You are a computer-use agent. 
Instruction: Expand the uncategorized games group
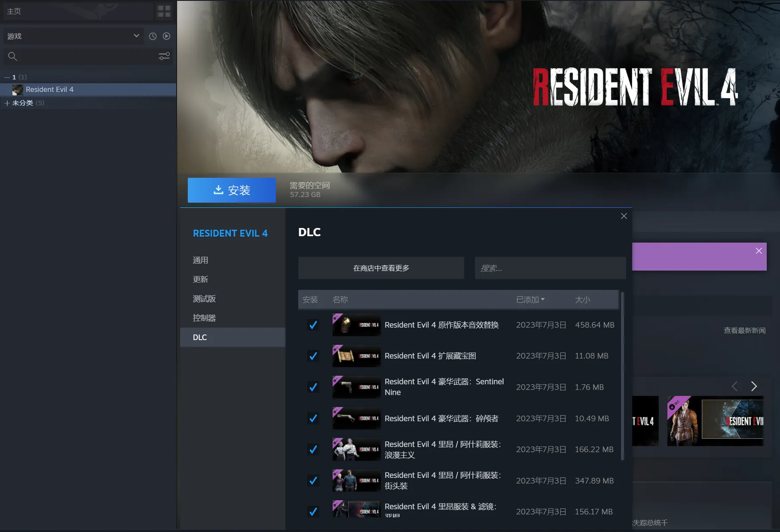pyautogui.click(x=7, y=103)
